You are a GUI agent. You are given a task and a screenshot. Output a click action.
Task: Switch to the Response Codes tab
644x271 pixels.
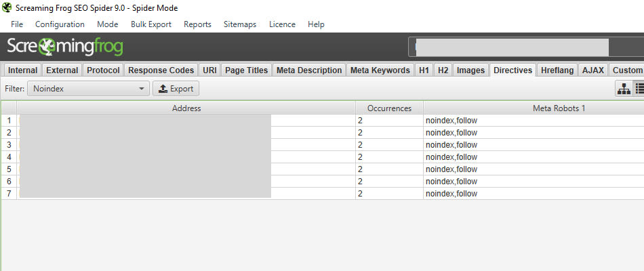(161, 70)
